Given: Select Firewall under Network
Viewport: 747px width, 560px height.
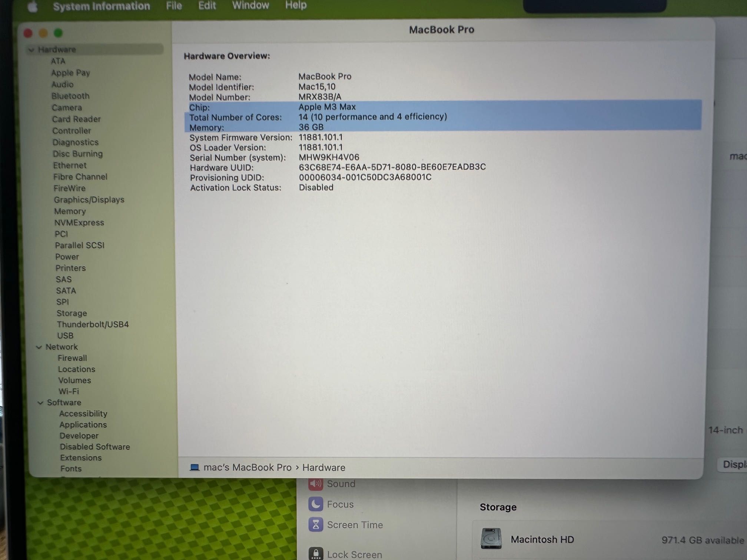Looking at the screenshot, I should click(72, 358).
